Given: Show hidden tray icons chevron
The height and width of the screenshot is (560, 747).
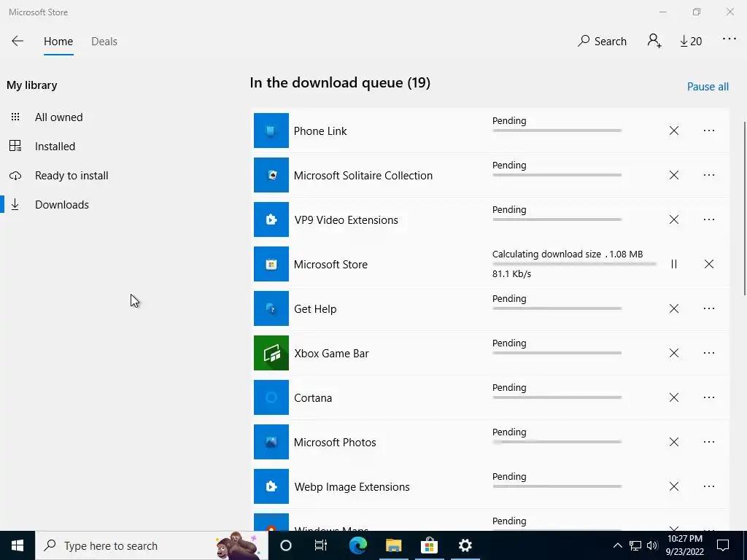Looking at the screenshot, I should (x=617, y=545).
